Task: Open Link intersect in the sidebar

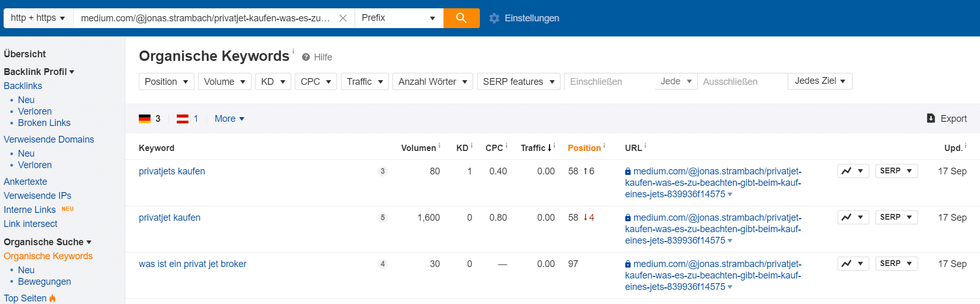Action: coord(31,224)
